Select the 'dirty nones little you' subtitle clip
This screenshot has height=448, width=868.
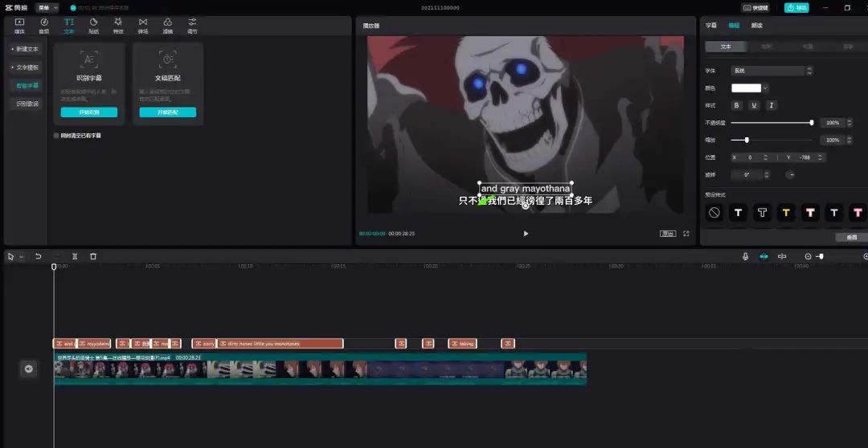point(280,344)
